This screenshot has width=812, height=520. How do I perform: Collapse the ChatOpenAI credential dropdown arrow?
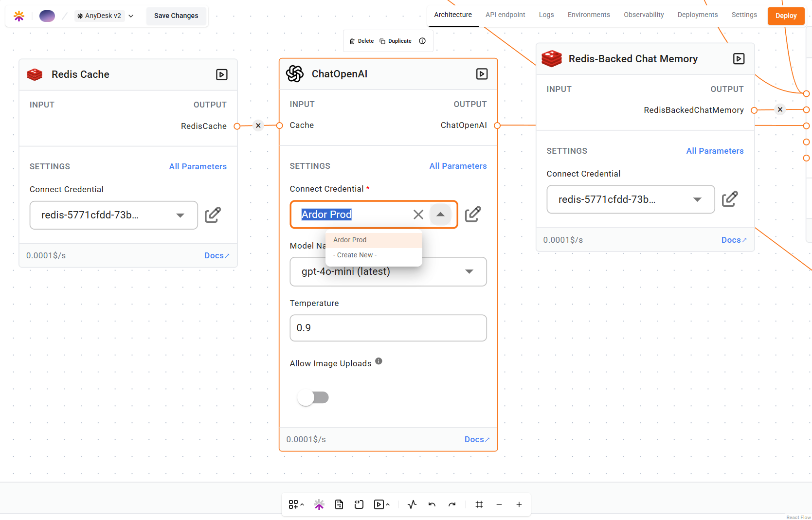click(x=440, y=215)
